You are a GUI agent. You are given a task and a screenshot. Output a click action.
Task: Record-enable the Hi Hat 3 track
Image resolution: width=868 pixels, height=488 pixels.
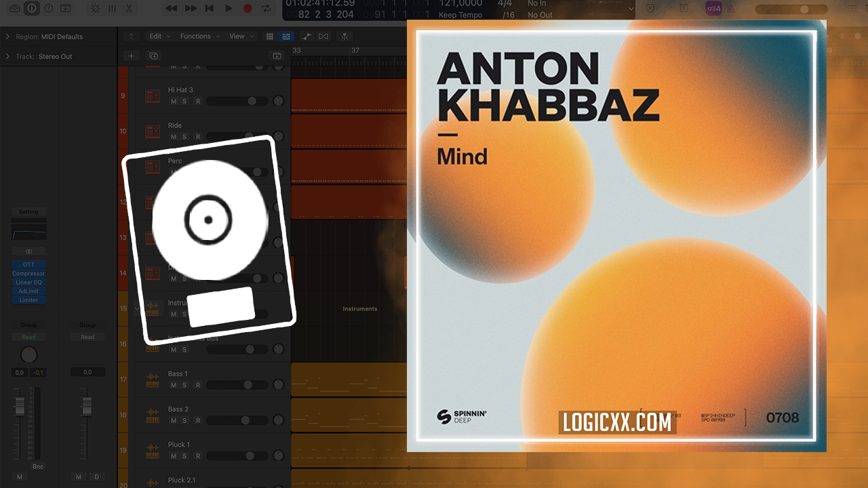coord(197,101)
